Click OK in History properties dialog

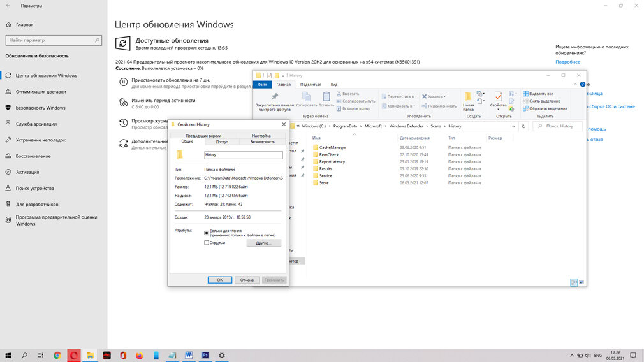point(220,280)
